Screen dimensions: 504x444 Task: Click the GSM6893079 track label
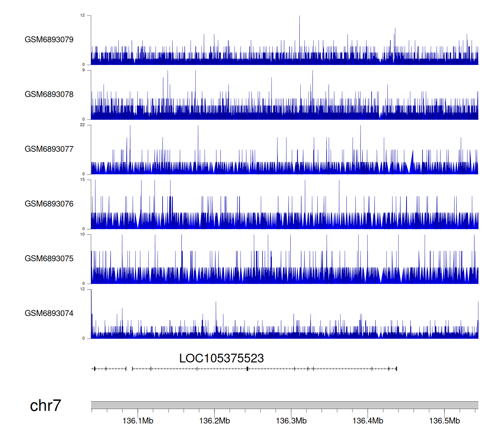pos(49,40)
